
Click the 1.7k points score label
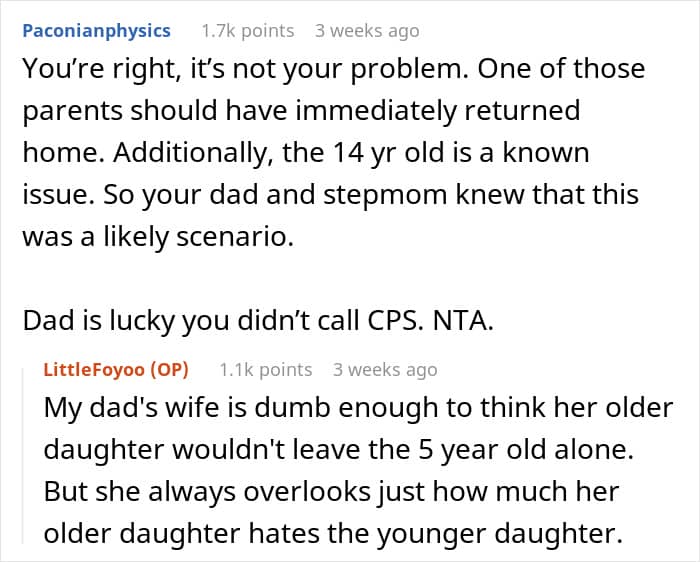[248, 31]
